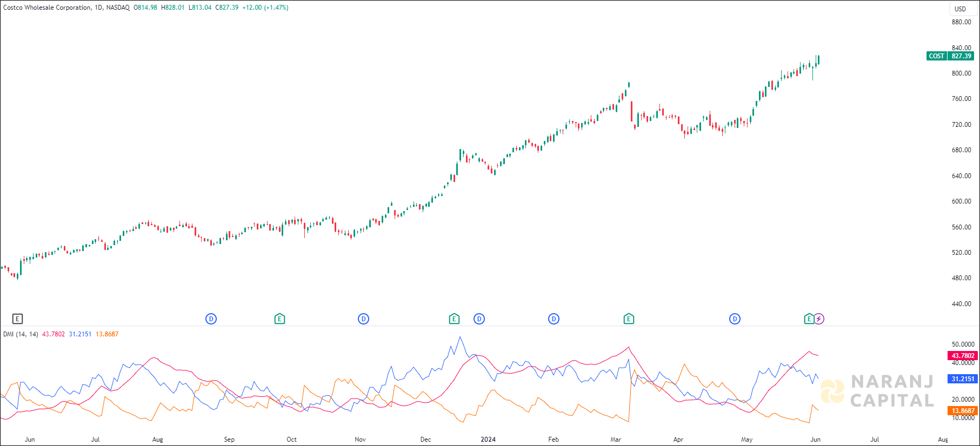Open the dividend D marker near Nov
Viewport: 980px width, 446px height.
point(364,319)
